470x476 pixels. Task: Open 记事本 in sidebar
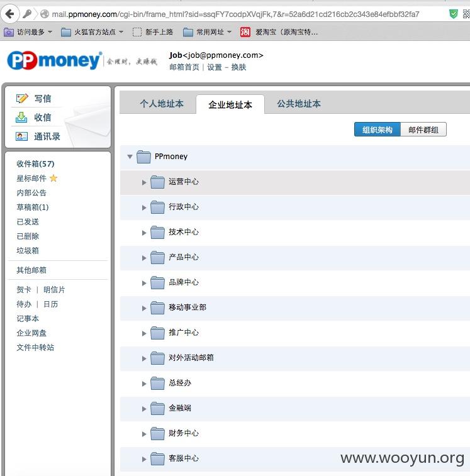28,318
